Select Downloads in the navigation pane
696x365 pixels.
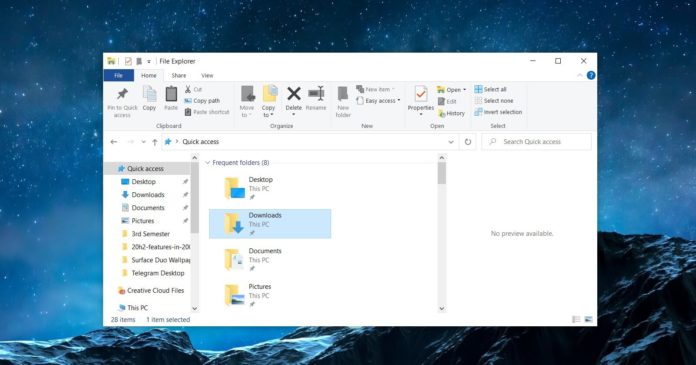tap(149, 194)
